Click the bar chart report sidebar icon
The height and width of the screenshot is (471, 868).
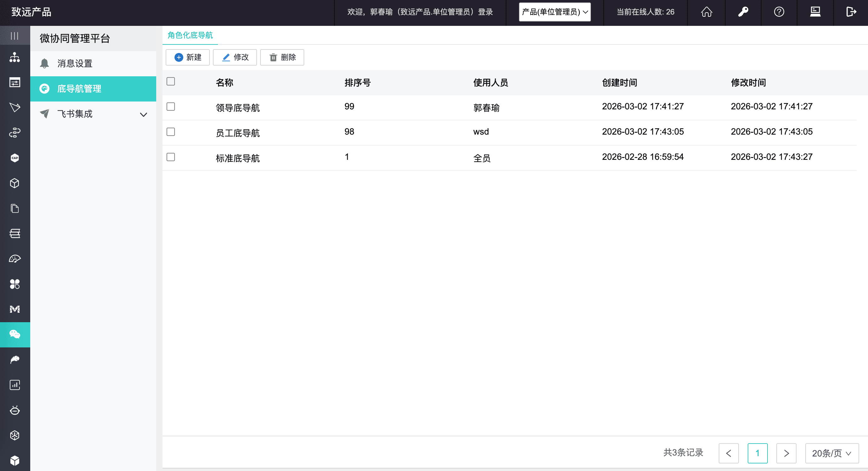point(14,385)
